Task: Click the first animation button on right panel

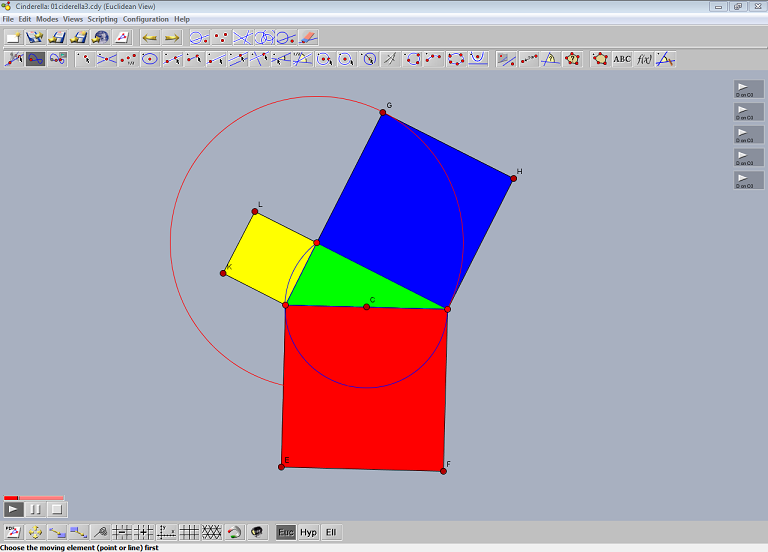Action: [x=749, y=89]
